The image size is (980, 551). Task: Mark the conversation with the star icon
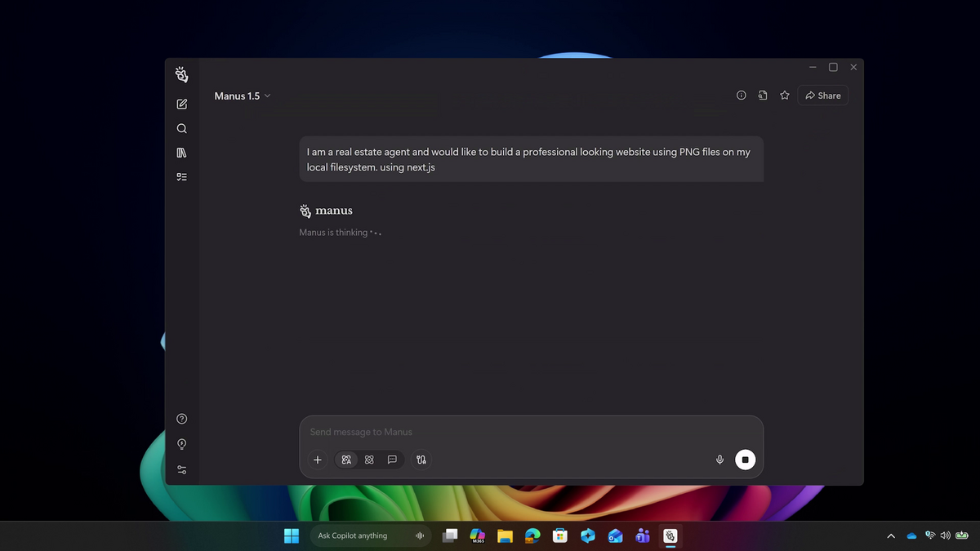(x=785, y=96)
